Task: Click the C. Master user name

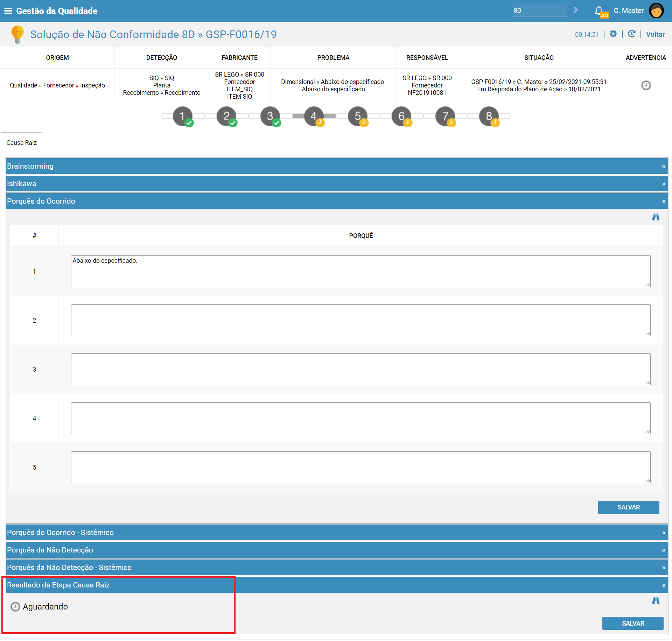Action: click(x=628, y=10)
